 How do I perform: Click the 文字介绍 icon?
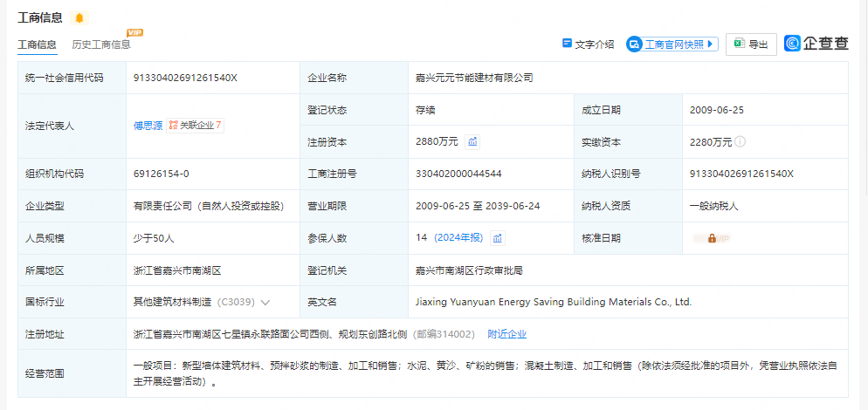coord(568,44)
